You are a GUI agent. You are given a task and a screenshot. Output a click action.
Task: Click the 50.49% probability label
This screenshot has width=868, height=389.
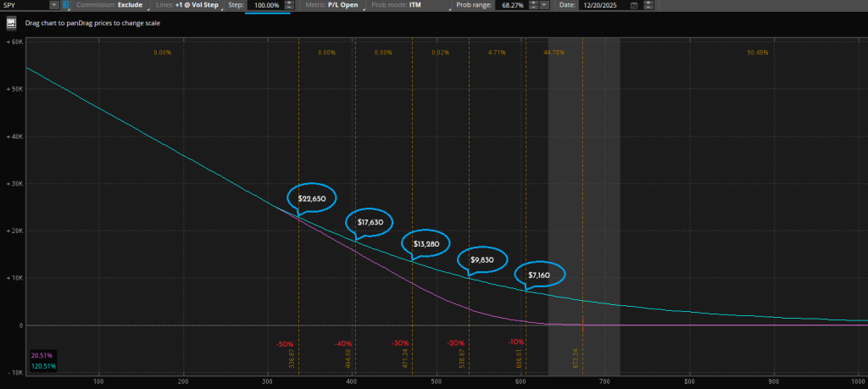(x=758, y=53)
